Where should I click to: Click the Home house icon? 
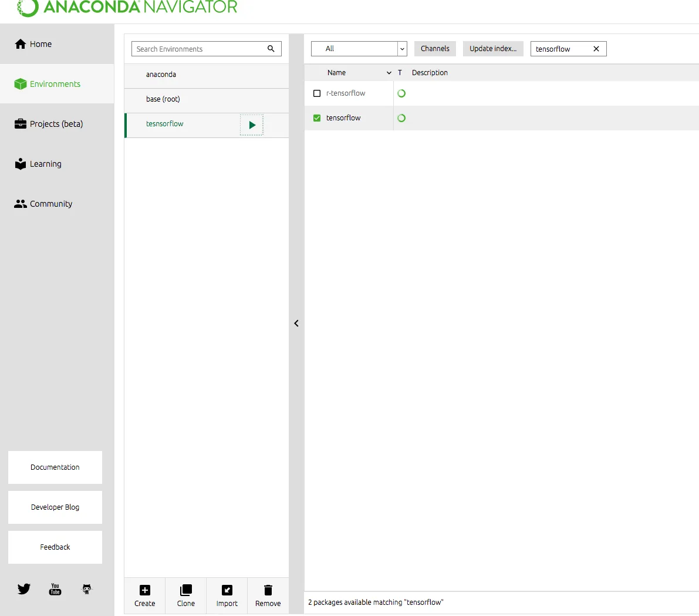21,43
